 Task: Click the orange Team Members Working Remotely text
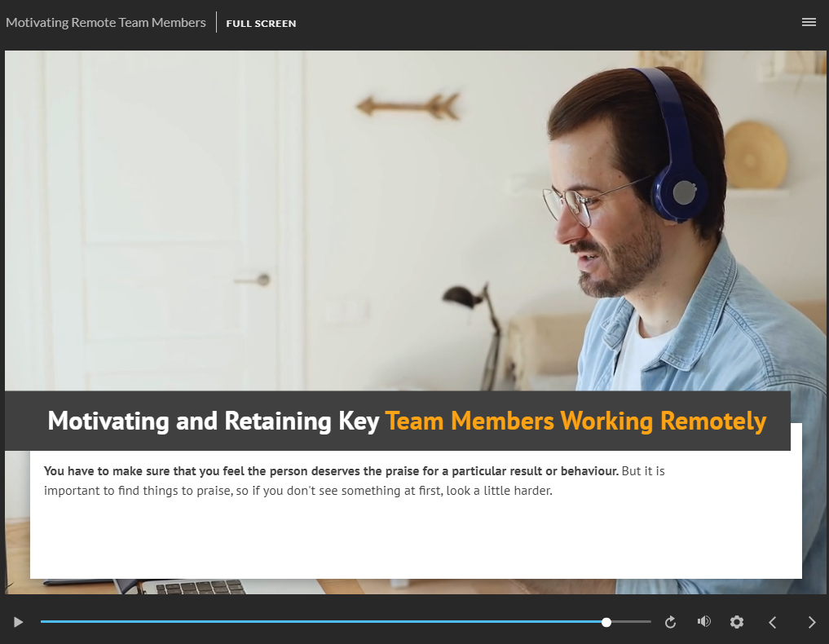[575, 421]
